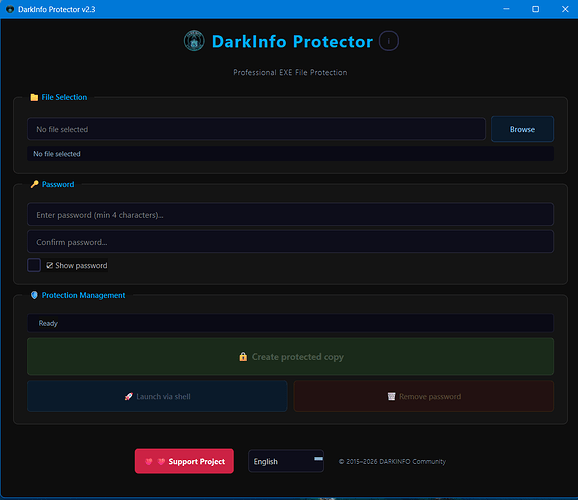Open the English language dropdown
This screenshot has width=578, height=500.
286,461
